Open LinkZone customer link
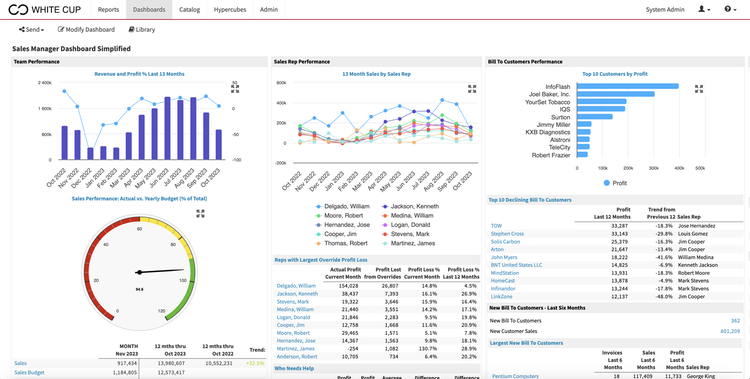Viewport: 750px width, 379px height. point(501,297)
